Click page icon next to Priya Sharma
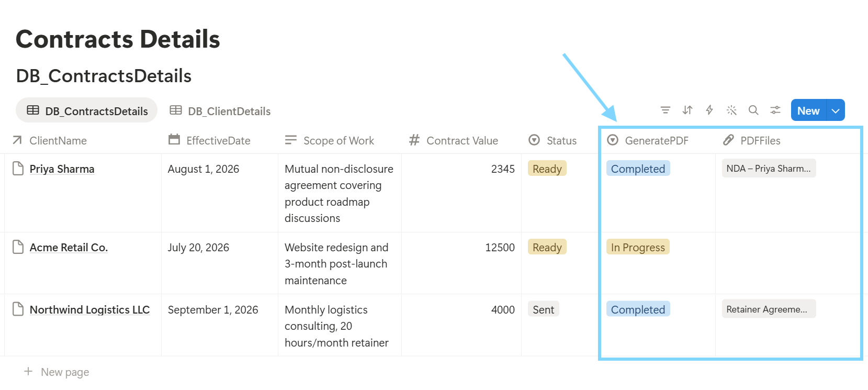The width and height of the screenshot is (868, 390). [x=18, y=169]
